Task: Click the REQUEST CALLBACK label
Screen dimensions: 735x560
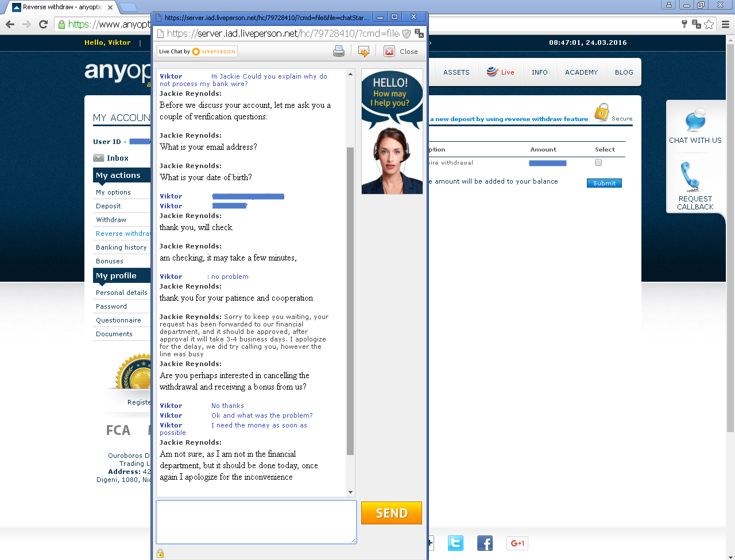Action: point(695,203)
